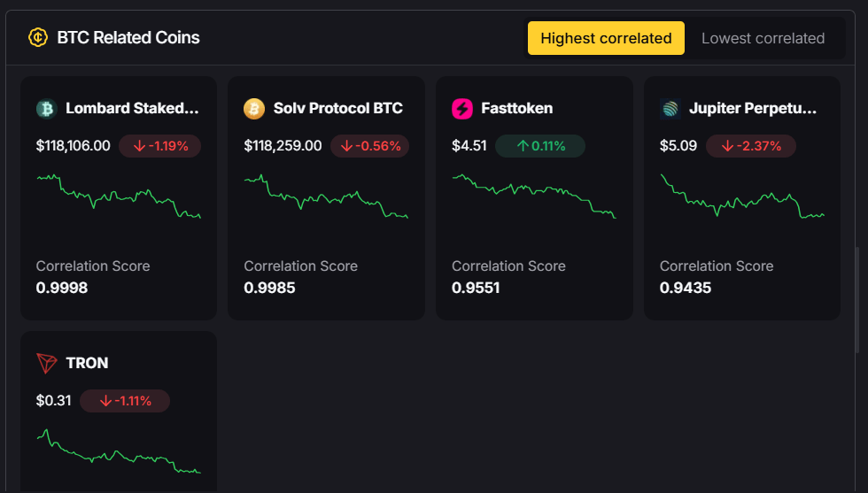Screen dimensions: 868x493
Task: Click the Fasttoken price sparkline chart
Action: coord(534,196)
